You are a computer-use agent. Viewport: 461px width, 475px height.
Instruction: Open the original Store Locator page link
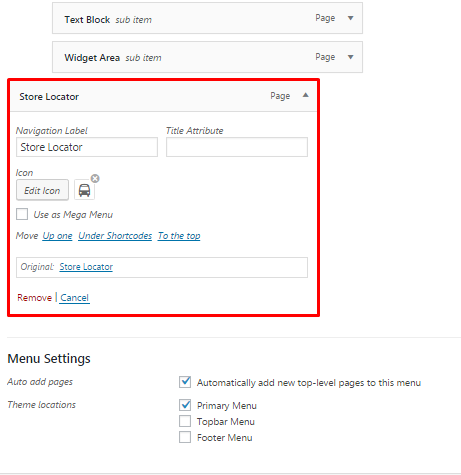[x=86, y=267]
